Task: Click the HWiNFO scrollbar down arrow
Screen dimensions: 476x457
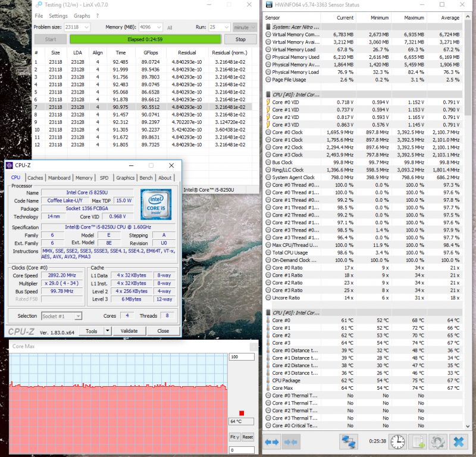Action: point(468,426)
